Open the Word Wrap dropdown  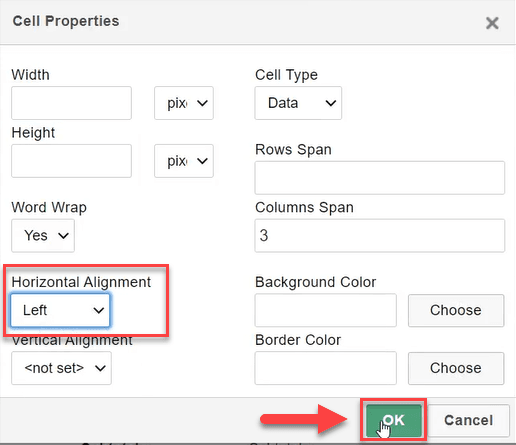click(43, 236)
